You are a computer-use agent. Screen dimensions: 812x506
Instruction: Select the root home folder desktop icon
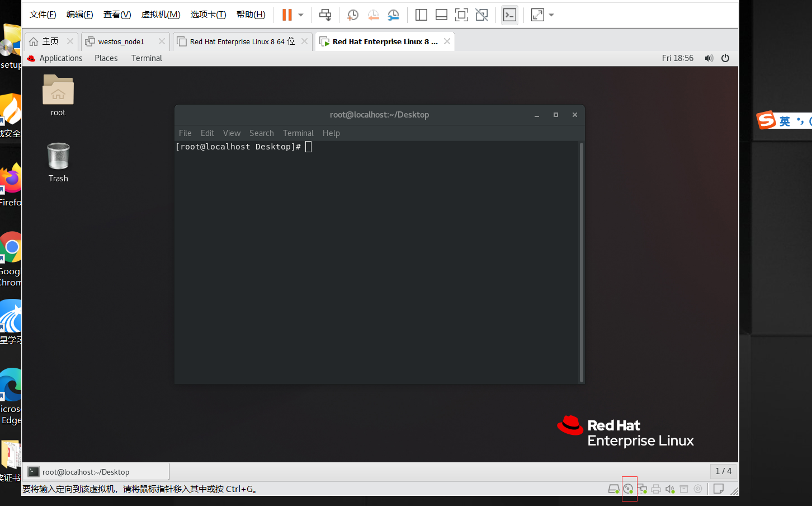58,95
